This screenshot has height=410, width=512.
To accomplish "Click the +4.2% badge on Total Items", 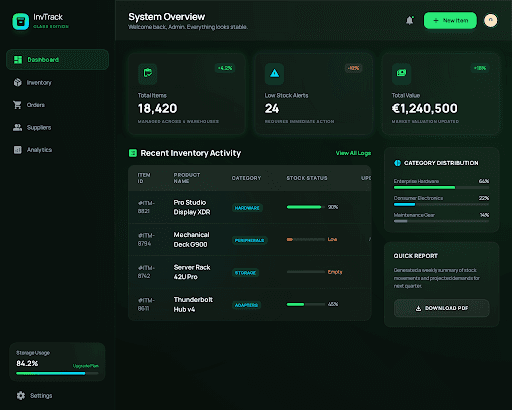I will point(225,68).
